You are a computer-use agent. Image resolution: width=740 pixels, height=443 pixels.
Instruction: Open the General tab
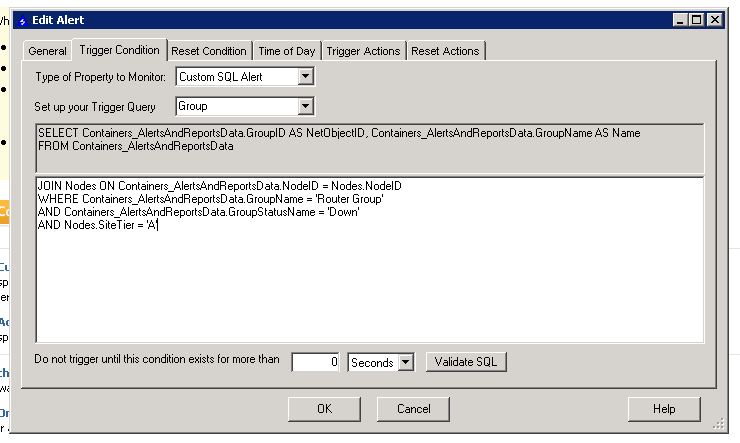pyautogui.click(x=47, y=51)
